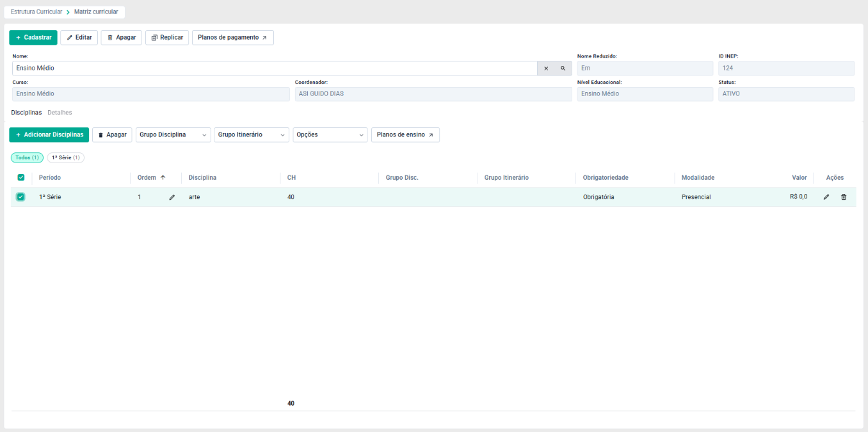Click inside the Nome input field

click(275, 68)
